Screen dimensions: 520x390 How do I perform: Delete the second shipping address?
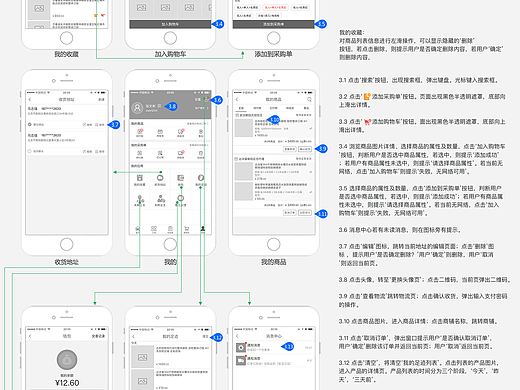pyautogui.click(x=100, y=151)
